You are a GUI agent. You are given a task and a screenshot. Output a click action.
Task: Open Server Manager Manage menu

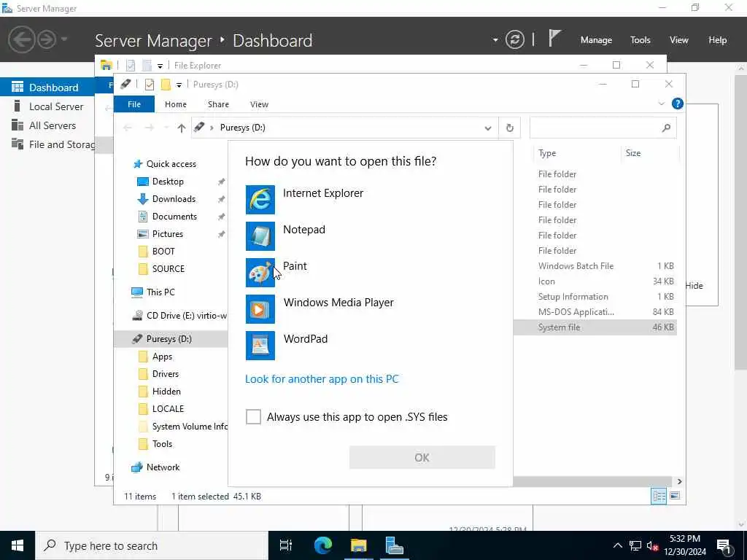pyautogui.click(x=596, y=40)
